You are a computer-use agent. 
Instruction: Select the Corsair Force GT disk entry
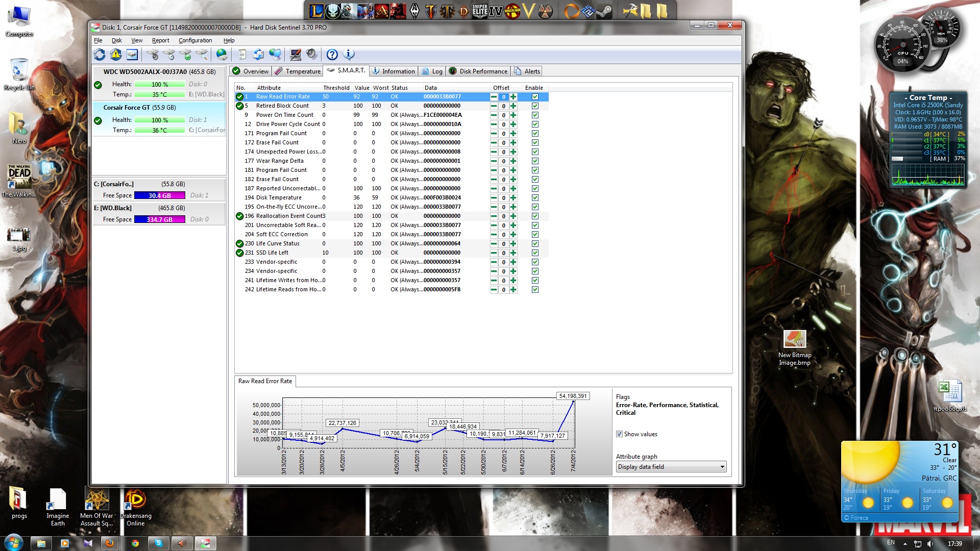[159, 119]
